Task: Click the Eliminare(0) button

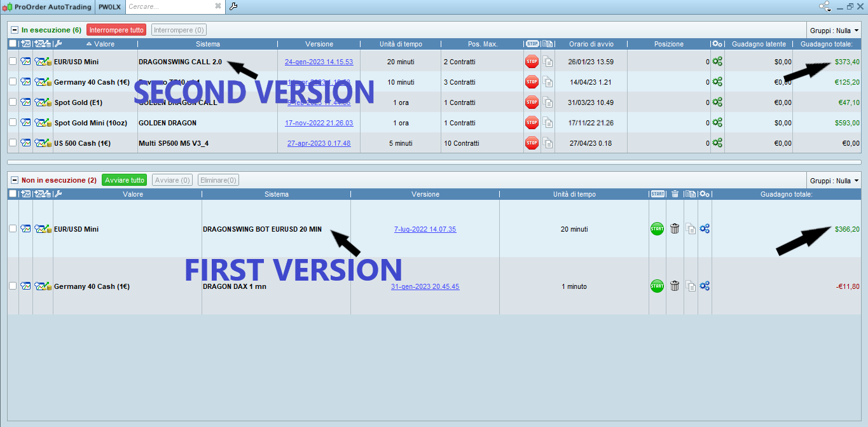Action: click(219, 180)
